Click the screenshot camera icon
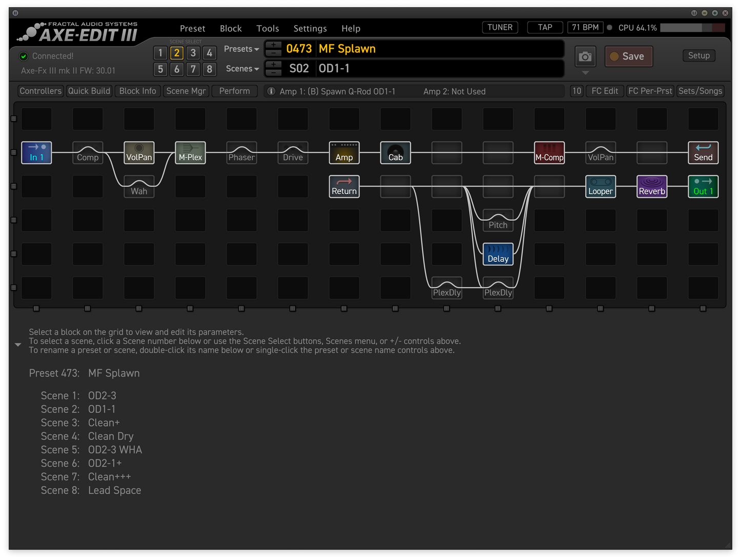 (585, 56)
